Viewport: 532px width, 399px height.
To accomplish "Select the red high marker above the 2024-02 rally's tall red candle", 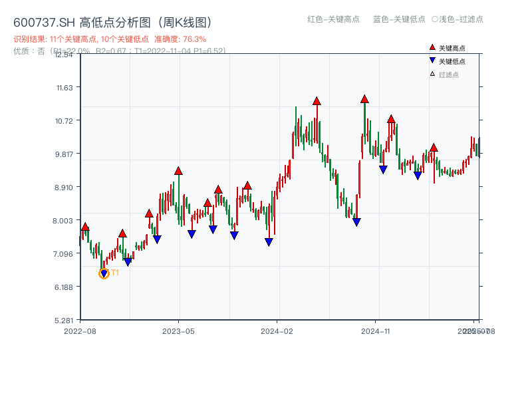I will click(317, 101).
